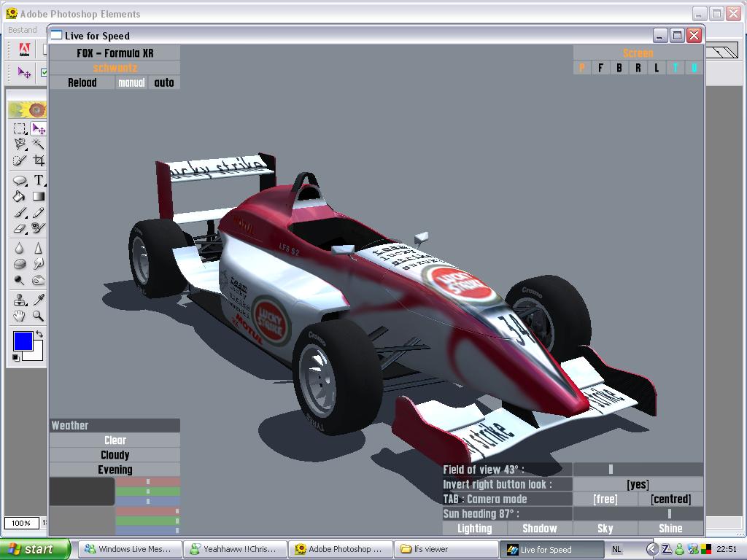The image size is (747, 560).
Task: Set camera mode to [free]
Action: [x=605, y=499]
